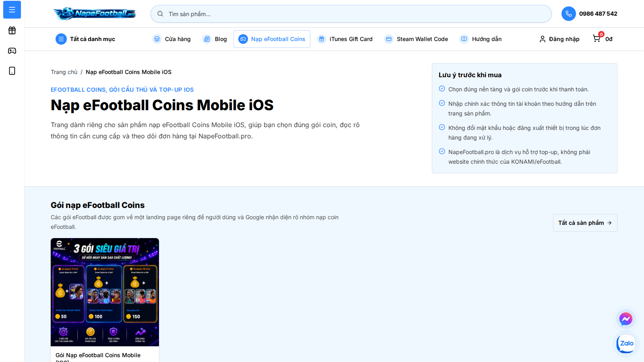Select Nạp eFootball Coins tab

pos(272,39)
